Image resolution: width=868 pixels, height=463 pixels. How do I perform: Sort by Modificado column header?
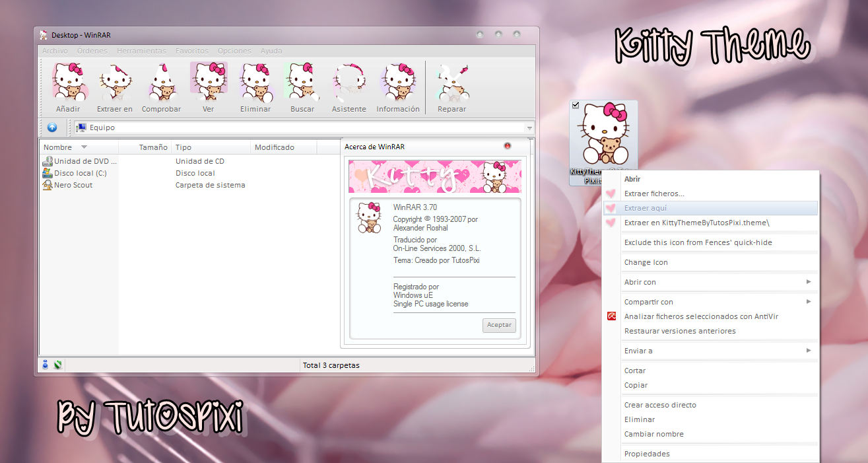coord(284,147)
